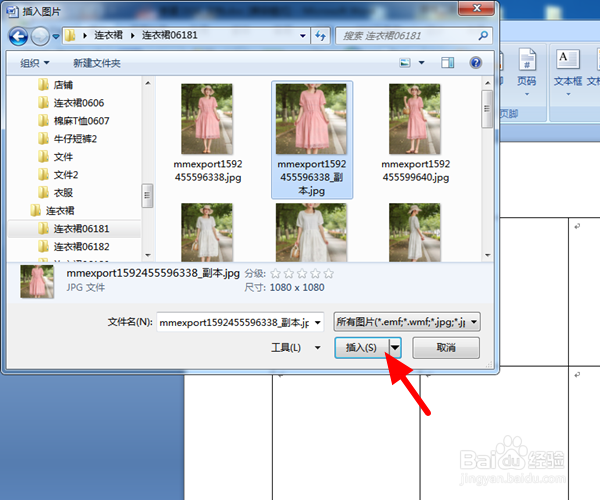Click 文本框 icon in Word ribbon
This screenshot has width=600, height=500.
coord(567,60)
